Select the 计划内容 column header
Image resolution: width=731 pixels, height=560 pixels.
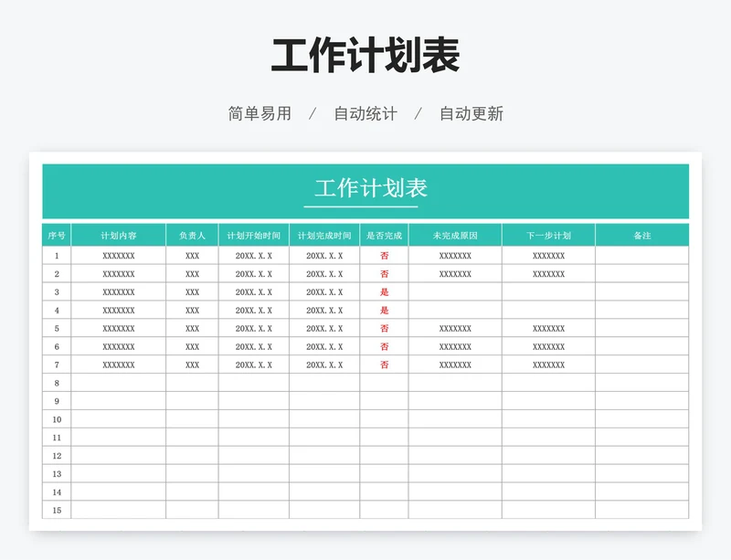[x=119, y=235]
